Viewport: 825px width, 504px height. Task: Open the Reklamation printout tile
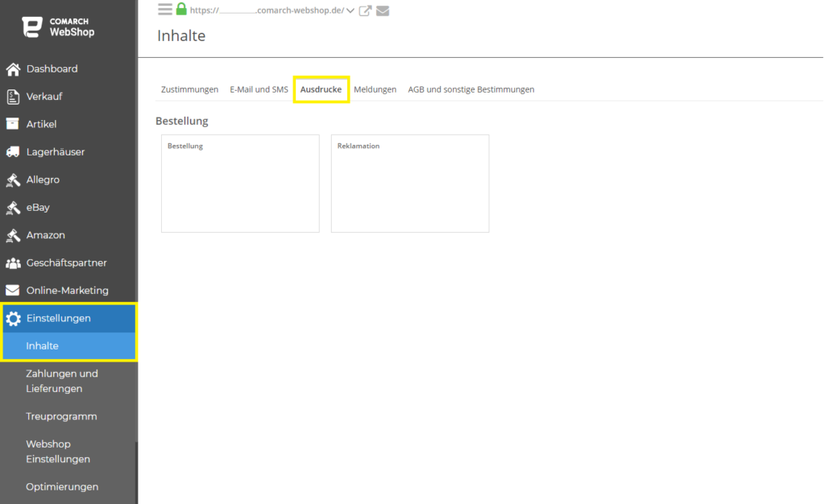pyautogui.click(x=410, y=184)
